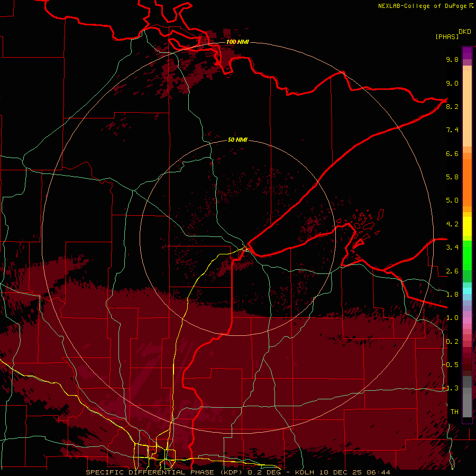Screen dimensions: 476x476
Task: Click the 100 NMI range ring label
Action: pos(237,42)
